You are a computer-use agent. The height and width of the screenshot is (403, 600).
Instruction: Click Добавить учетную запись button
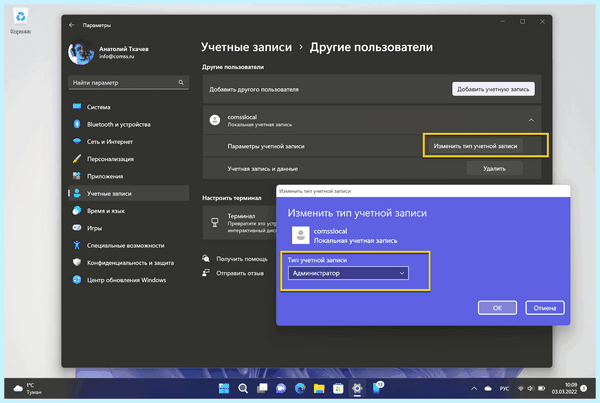(x=493, y=89)
